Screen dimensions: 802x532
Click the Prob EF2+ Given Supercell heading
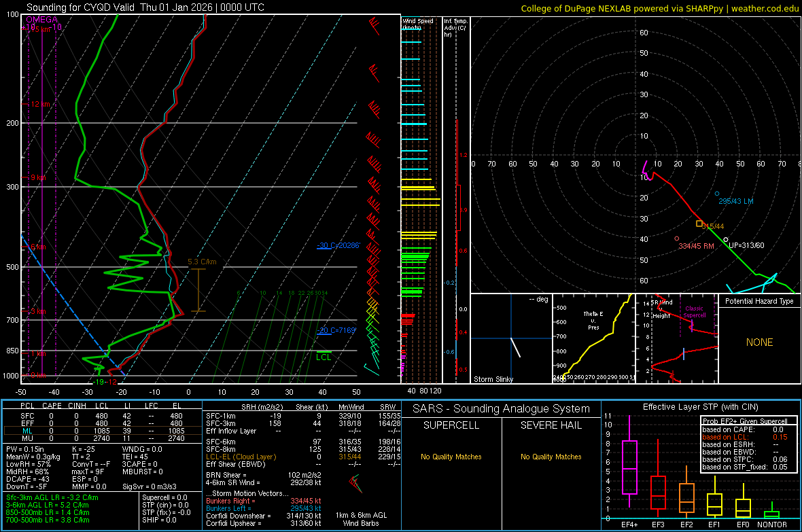click(x=745, y=421)
